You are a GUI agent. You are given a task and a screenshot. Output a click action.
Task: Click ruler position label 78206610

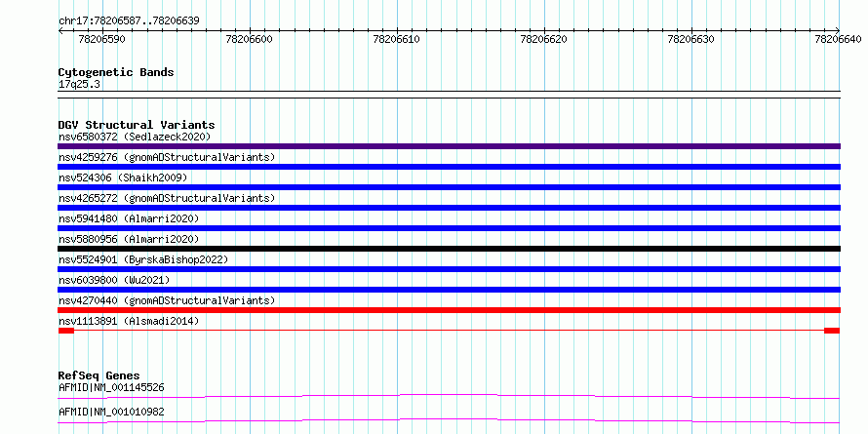click(396, 40)
